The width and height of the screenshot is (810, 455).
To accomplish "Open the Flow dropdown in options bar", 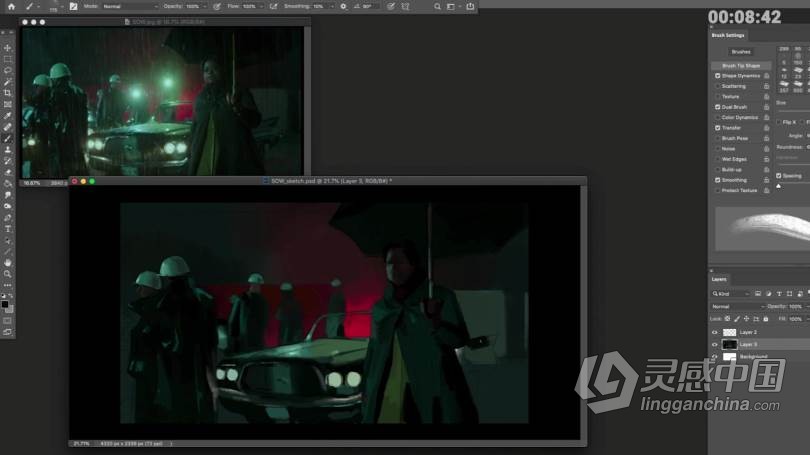I will (261, 7).
